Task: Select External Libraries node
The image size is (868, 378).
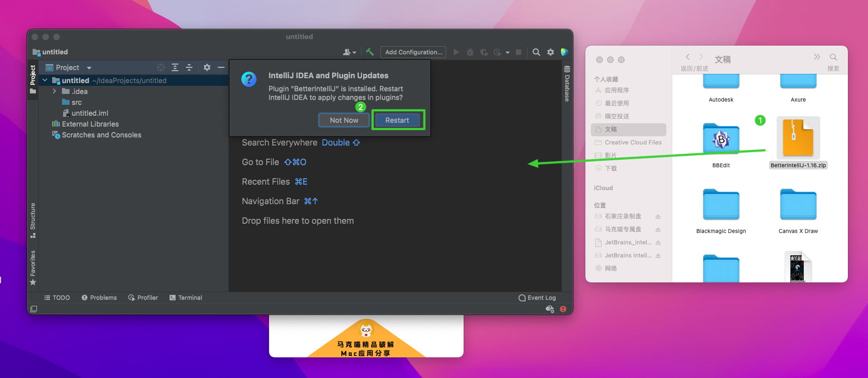Action: 85,124
